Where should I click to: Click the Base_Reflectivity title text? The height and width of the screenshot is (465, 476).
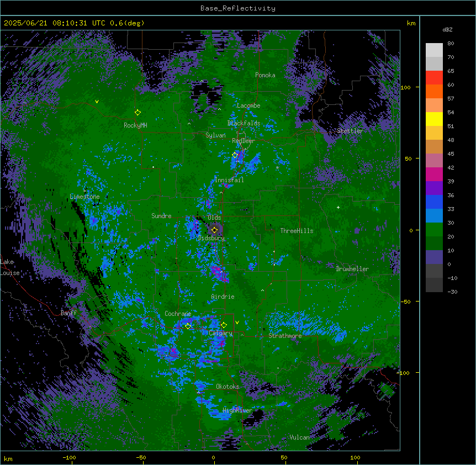coord(238,8)
